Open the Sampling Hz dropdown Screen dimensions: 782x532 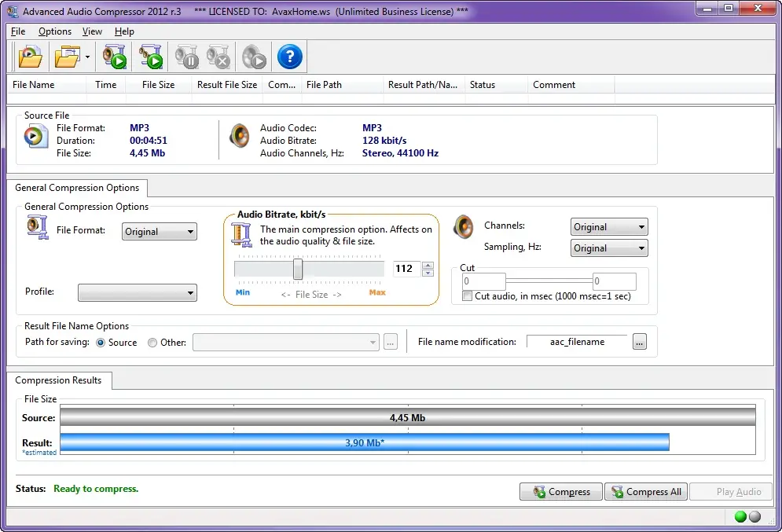pyautogui.click(x=609, y=248)
